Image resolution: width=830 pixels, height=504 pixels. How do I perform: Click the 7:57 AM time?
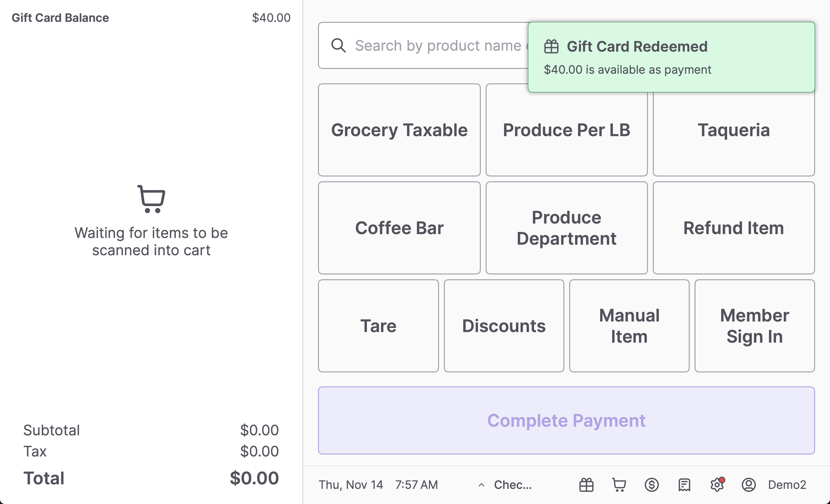(417, 485)
